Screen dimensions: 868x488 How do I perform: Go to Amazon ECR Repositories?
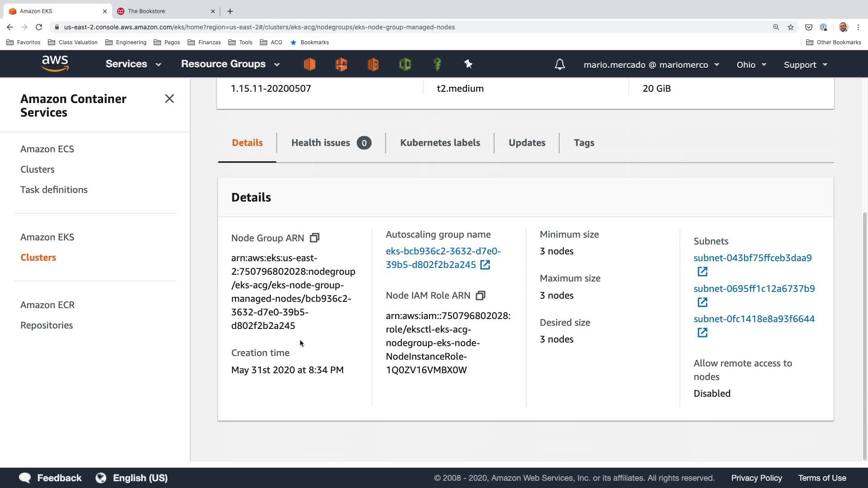(x=47, y=325)
